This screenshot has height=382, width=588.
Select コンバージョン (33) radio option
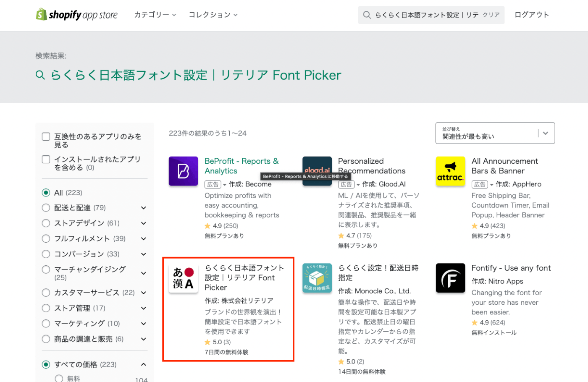(46, 254)
